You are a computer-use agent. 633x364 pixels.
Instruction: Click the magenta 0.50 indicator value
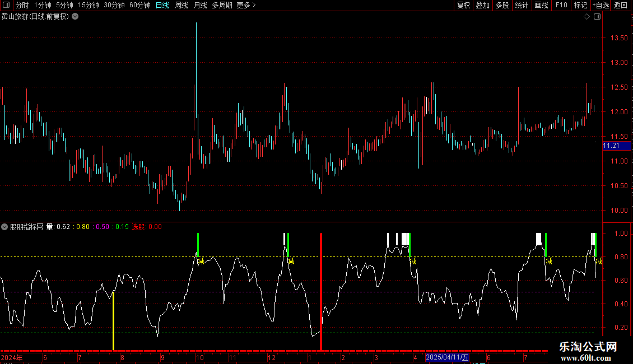point(103,227)
